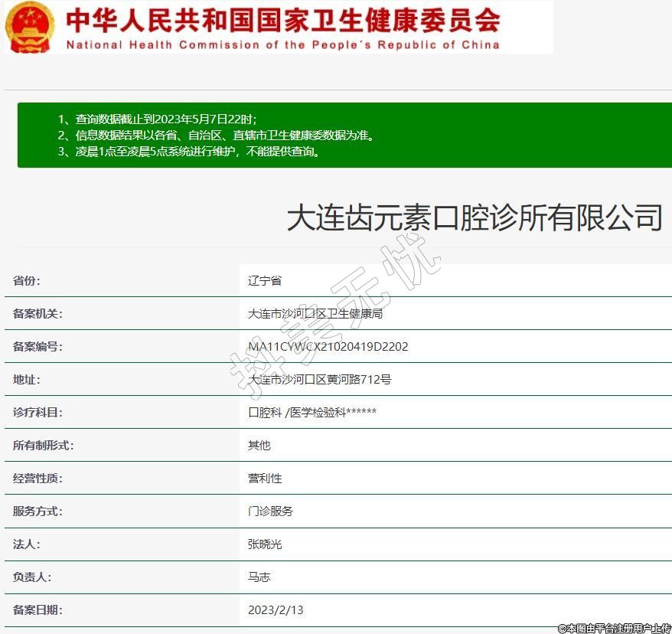Click the 营利性 value

[265, 478]
